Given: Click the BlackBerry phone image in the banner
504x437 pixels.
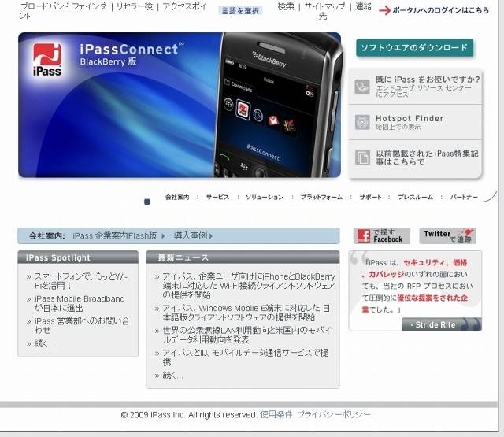Looking at the screenshot, I should click(x=278, y=105).
